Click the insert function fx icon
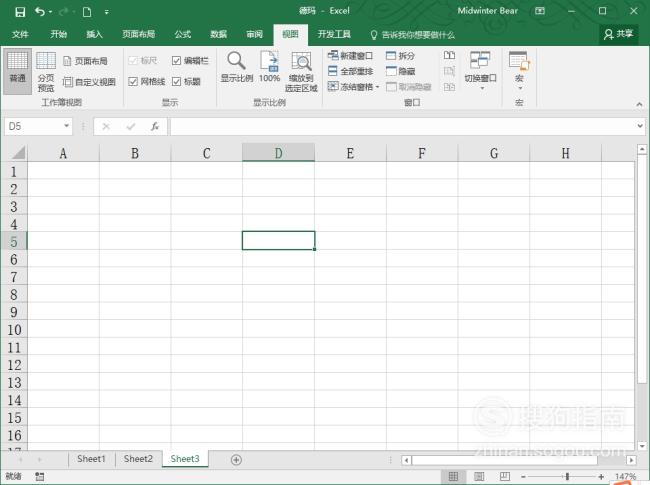 (155, 126)
